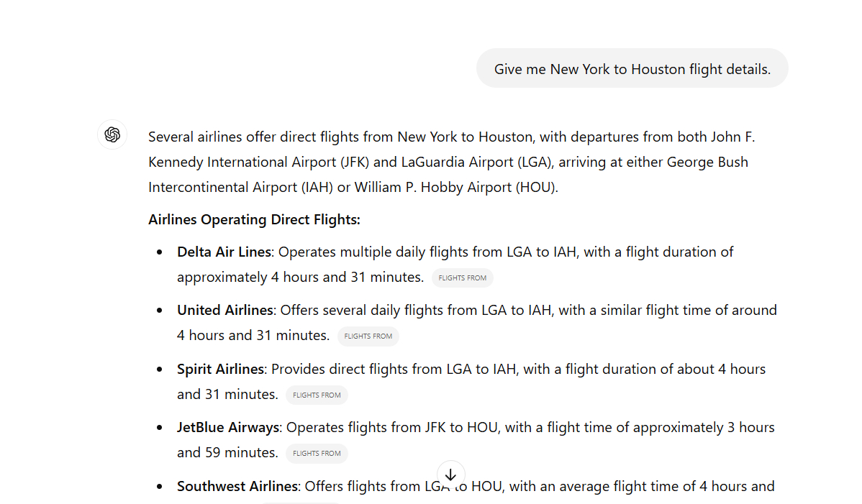The image size is (862, 504).
Task: Click the scroll-to-bottom down arrow button
Action: (x=451, y=475)
